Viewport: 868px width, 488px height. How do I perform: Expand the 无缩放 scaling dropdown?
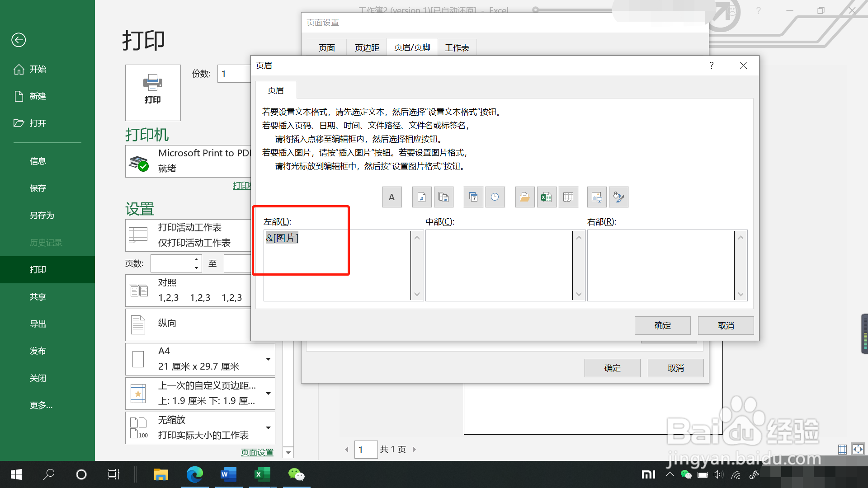click(268, 428)
